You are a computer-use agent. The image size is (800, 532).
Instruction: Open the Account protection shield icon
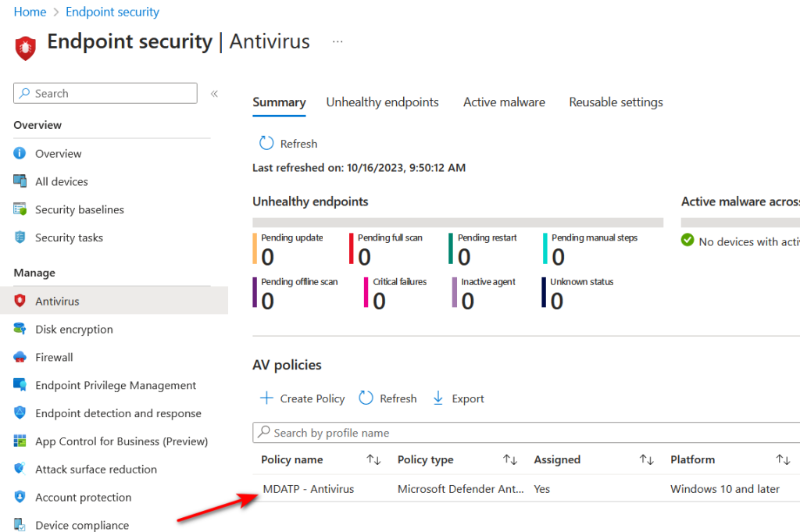[20, 497]
